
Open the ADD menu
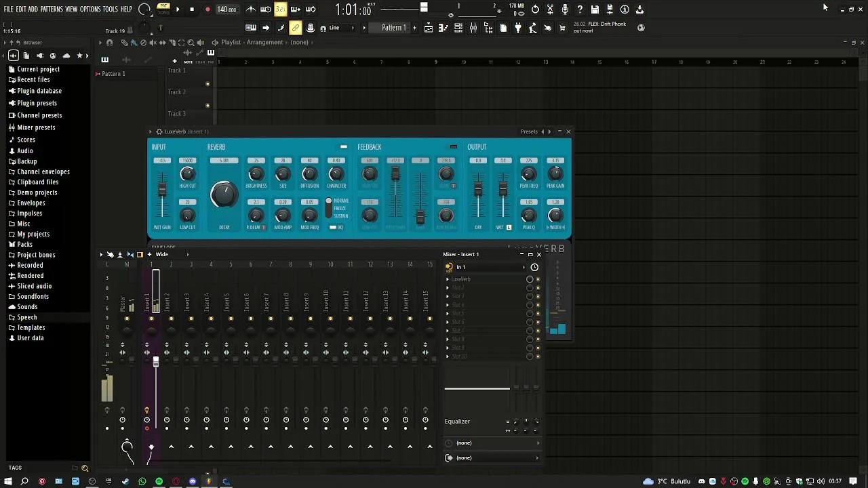pyautogui.click(x=33, y=9)
